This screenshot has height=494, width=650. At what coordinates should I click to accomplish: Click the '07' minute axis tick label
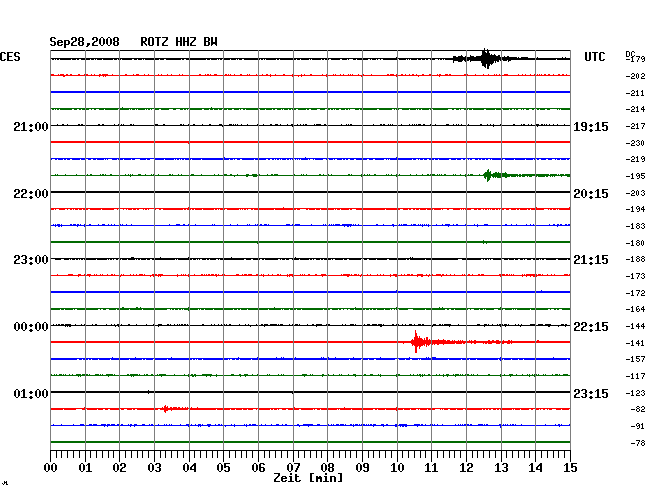pos(293,468)
